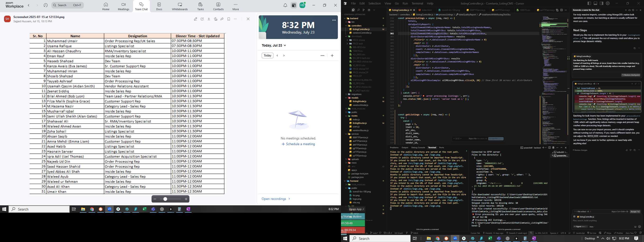Open Excel from the Windows taskbar

pyautogui.click(x=144, y=209)
